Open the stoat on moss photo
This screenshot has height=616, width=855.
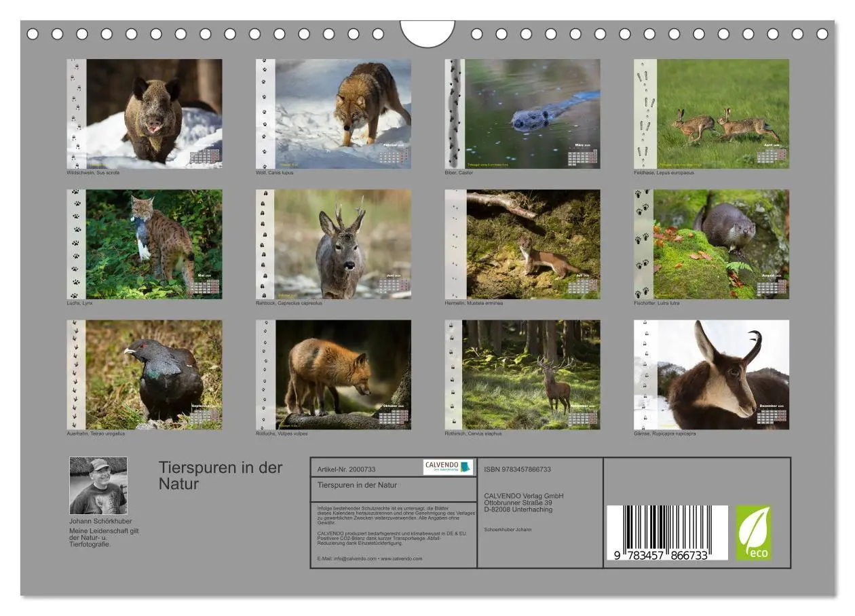click(522, 244)
